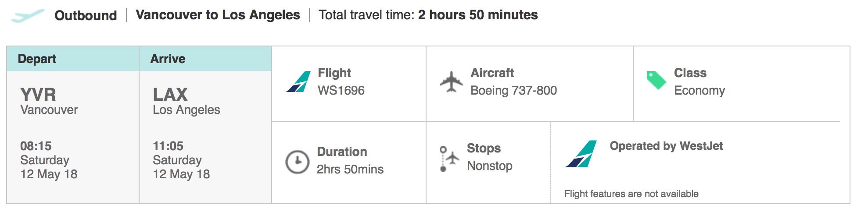
Task: Click Boeing 737-800 aircraft text
Action: (x=513, y=90)
